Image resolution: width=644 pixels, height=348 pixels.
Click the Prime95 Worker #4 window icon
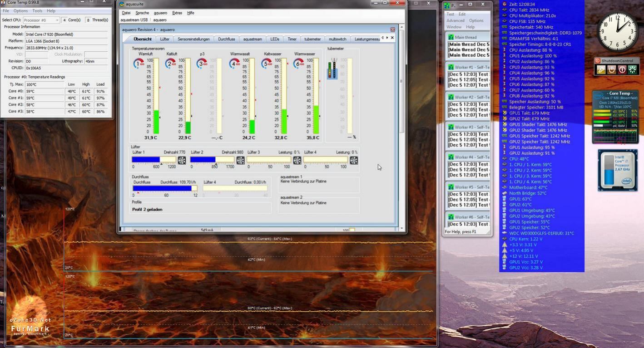(451, 157)
